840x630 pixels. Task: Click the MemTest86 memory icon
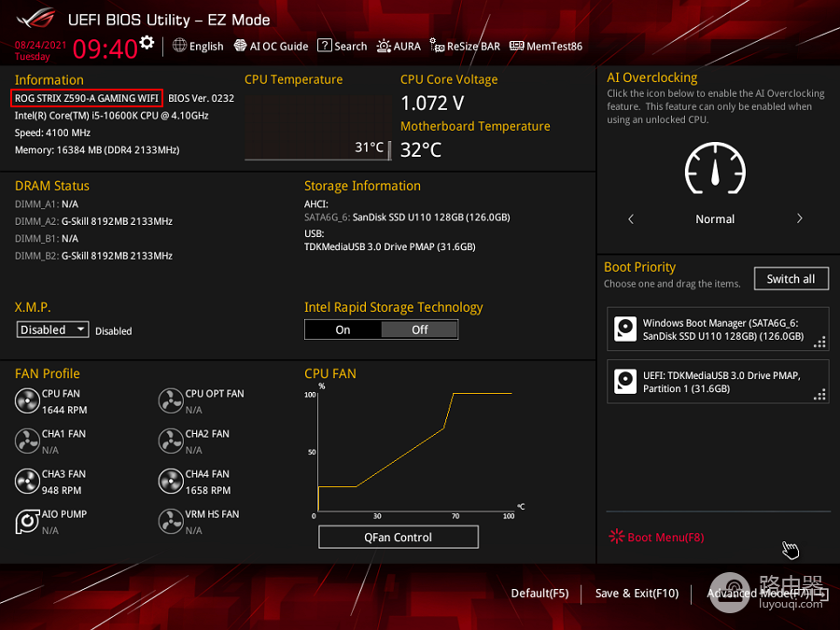[516, 46]
